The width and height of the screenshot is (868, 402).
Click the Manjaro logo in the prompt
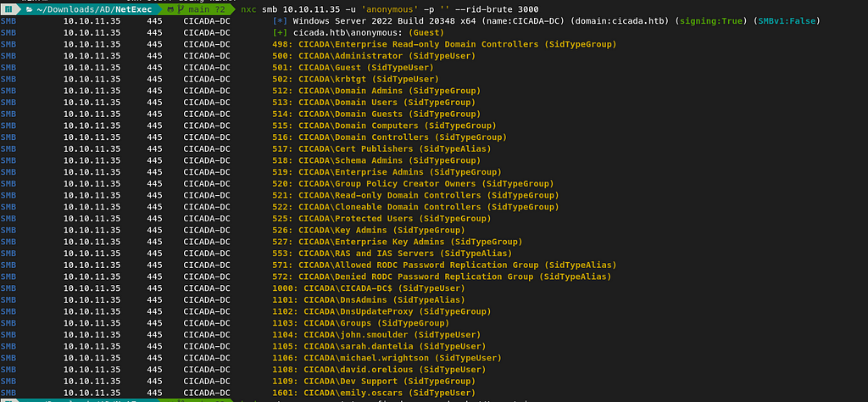[10, 9]
